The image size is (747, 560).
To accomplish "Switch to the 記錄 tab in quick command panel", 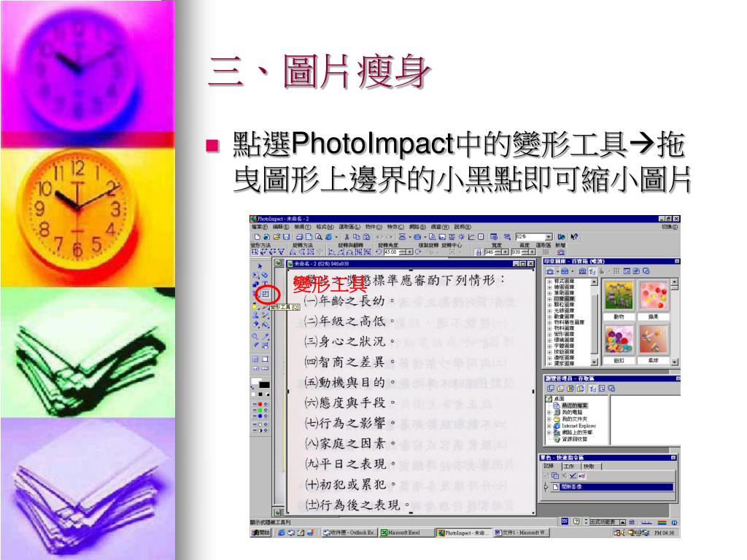I will coord(549,466).
